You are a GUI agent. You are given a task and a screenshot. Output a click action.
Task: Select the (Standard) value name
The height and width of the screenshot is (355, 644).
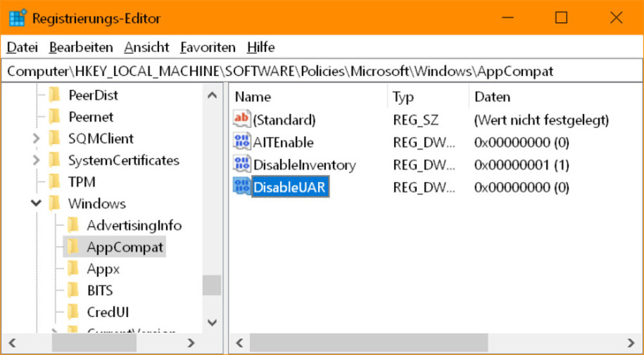pyautogui.click(x=284, y=120)
